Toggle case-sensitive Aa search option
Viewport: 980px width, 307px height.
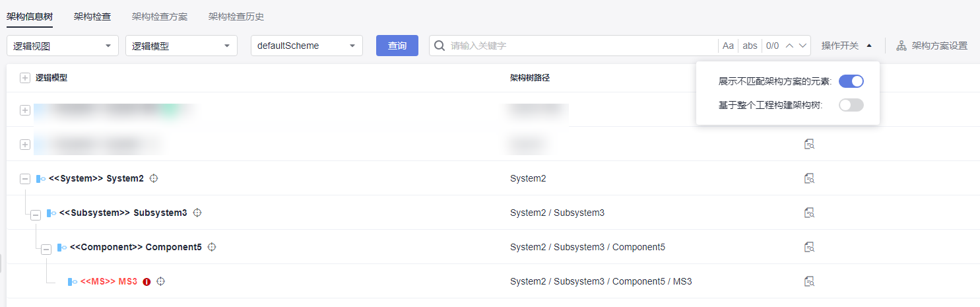pos(728,46)
